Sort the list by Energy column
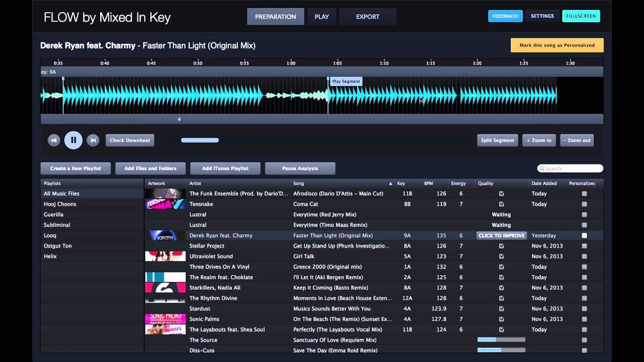Viewport: 644px width, 362px height. pyautogui.click(x=461, y=184)
